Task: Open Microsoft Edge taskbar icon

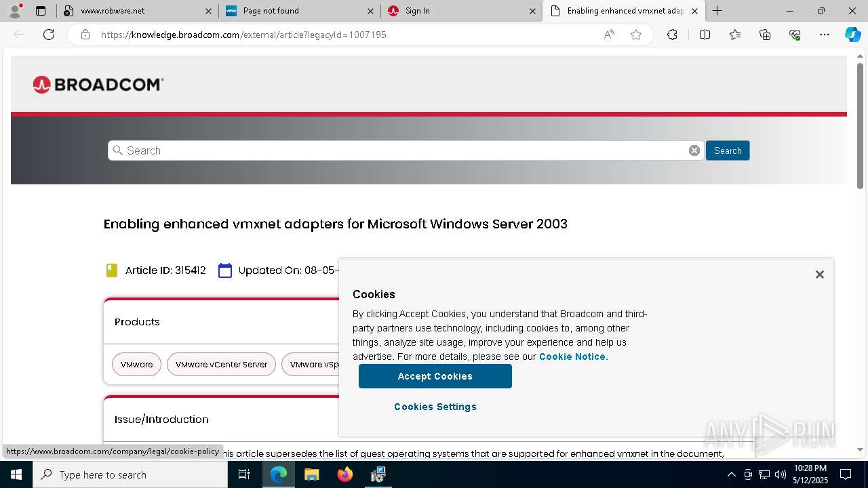Action: click(279, 474)
